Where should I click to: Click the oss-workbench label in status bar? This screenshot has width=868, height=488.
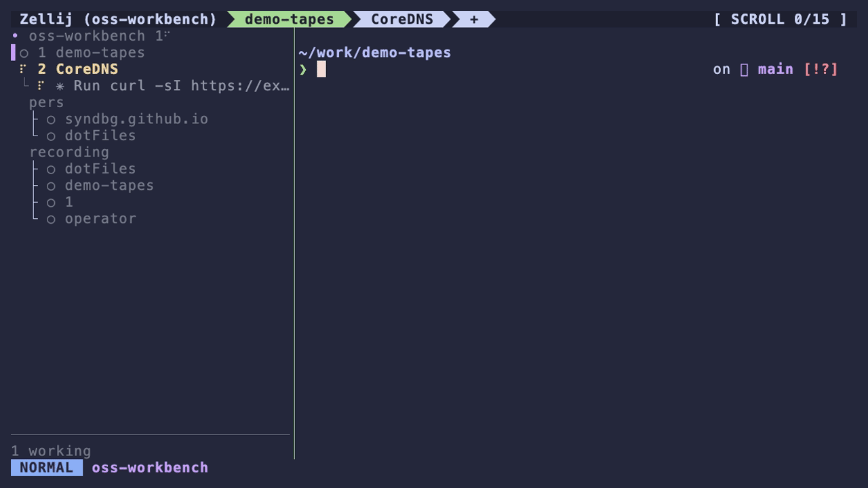150,468
